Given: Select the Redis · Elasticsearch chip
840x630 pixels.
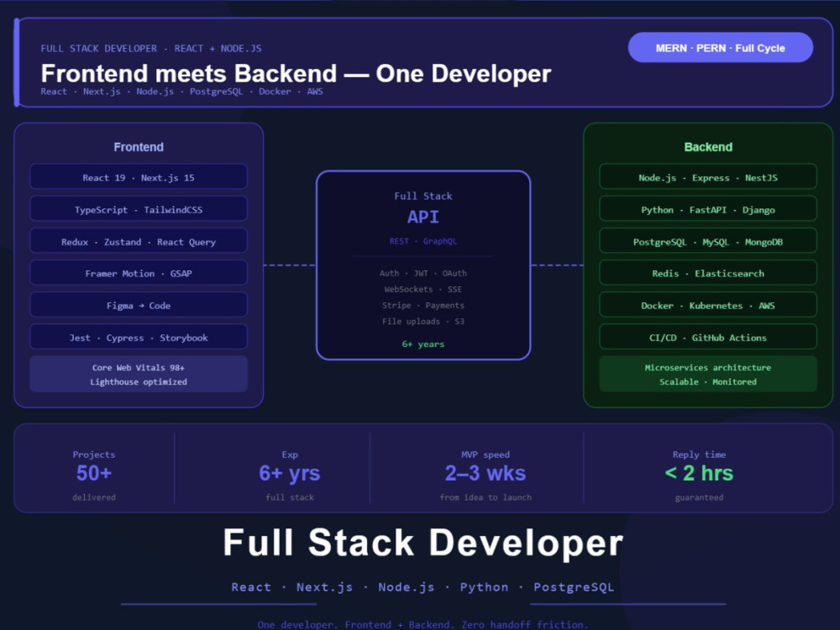Looking at the screenshot, I should (x=707, y=273).
